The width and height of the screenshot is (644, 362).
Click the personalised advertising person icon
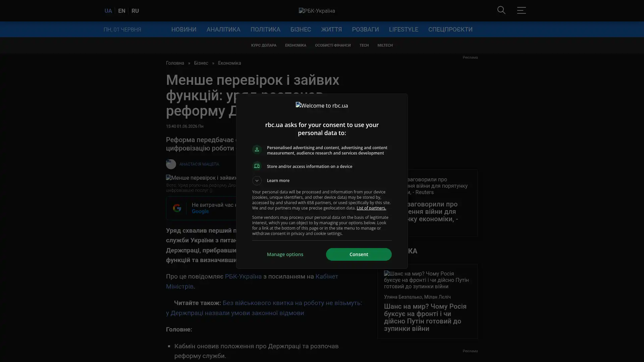(x=257, y=149)
